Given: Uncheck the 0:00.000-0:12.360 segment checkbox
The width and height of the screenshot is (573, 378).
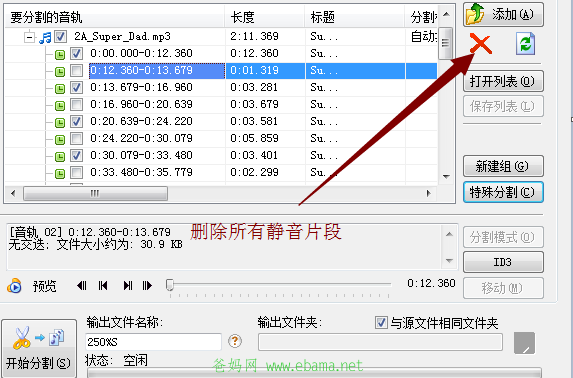Looking at the screenshot, I should pyautogui.click(x=76, y=53).
